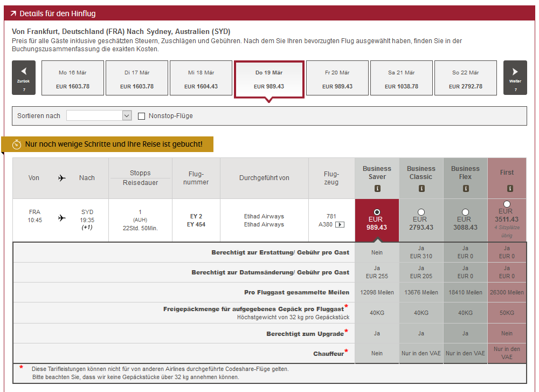Select Business Classic fare radio button
This screenshot has width=539, height=392.
(421, 212)
